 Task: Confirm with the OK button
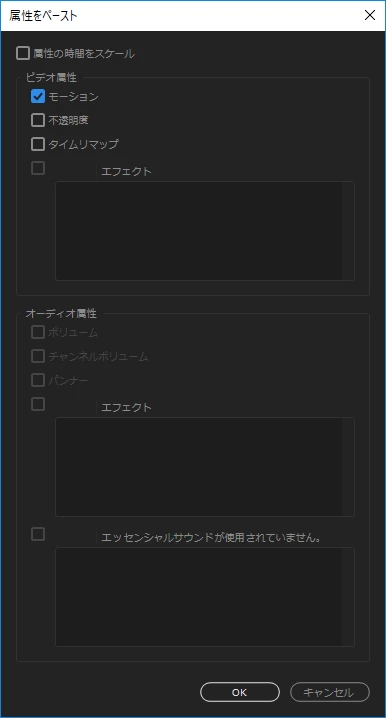coord(239,692)
